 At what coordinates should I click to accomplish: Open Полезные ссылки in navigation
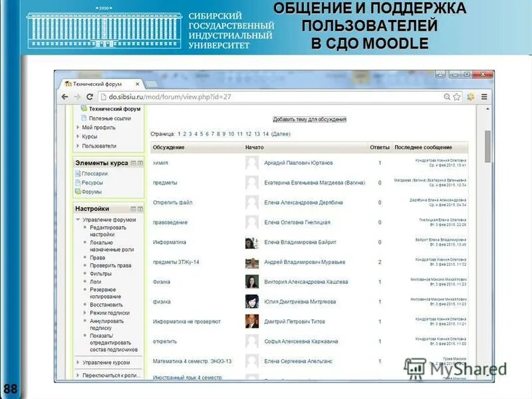[x=110, y=118]
